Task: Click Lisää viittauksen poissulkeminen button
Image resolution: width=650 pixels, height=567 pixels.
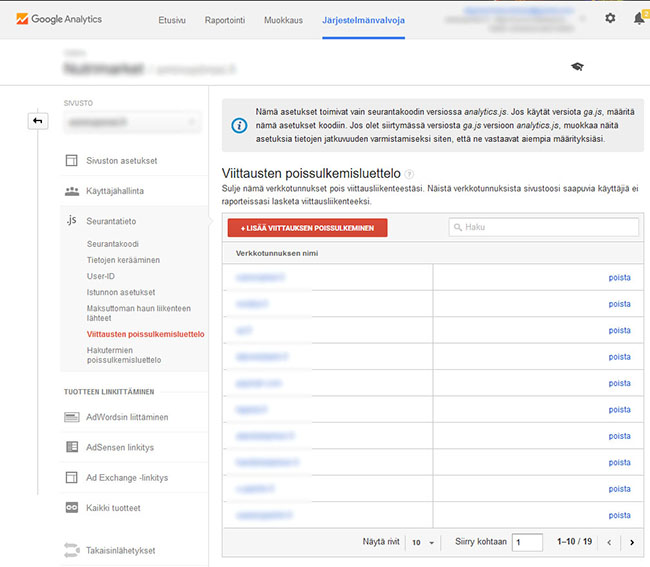Action: tap(308, 228)
